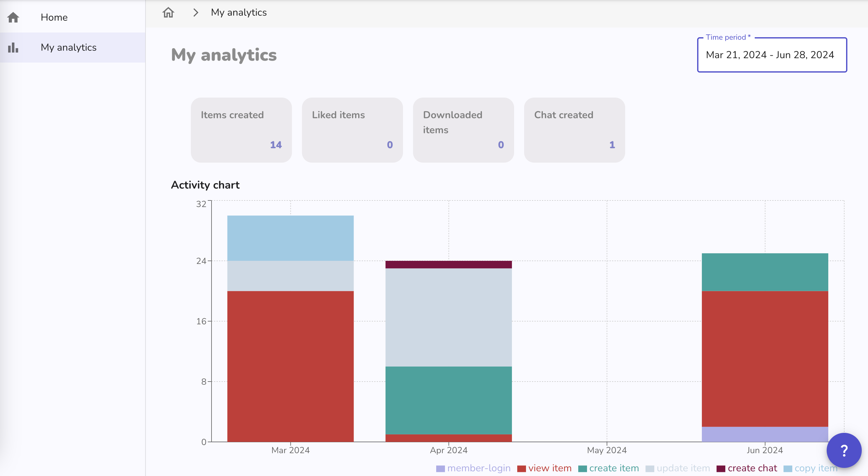Select the bar chart icon in the sidebar

point(13,48)
